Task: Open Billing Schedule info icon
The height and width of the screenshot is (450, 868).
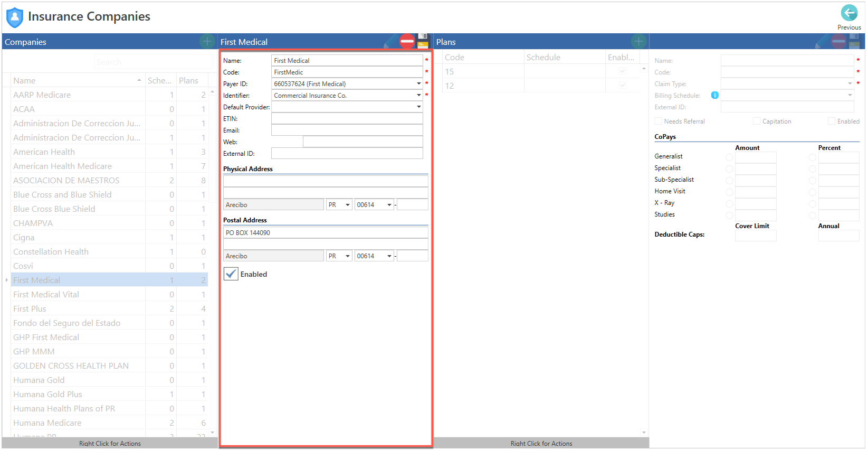Action: pyautogui.click(x=714, y=95)
